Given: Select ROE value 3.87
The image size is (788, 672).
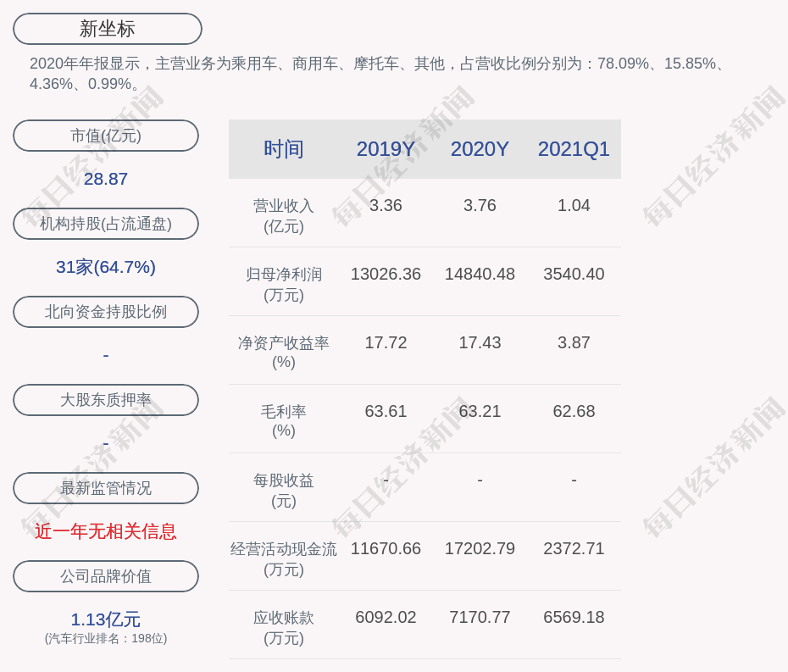Looking at the screenshot, I should 574,343.
